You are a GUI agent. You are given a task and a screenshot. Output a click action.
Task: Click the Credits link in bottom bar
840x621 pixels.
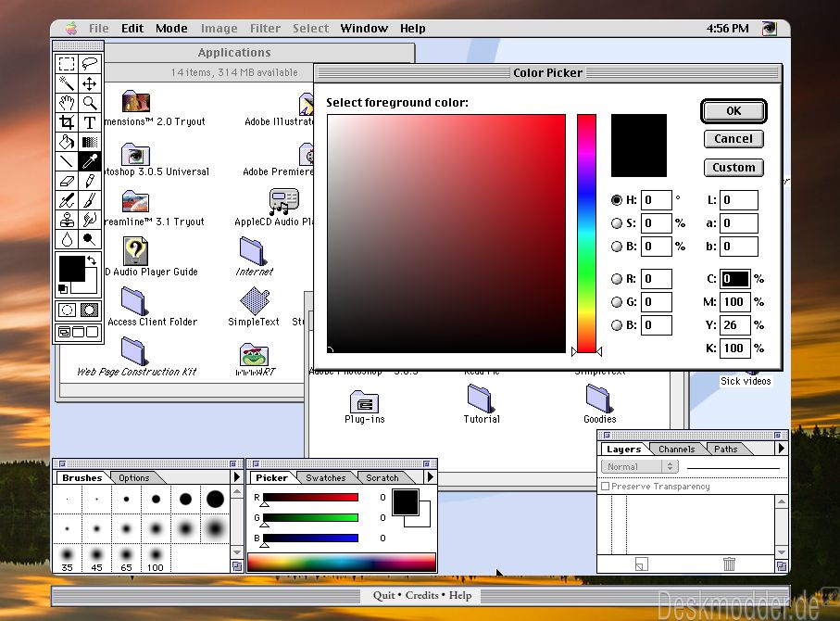click(x=422, y=595)
